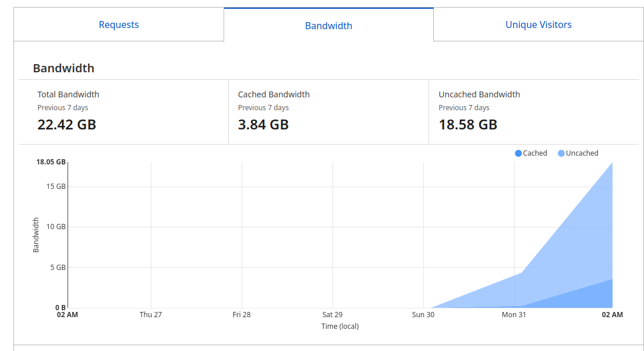Switch to the Requests tab
644x351 pixels.
coord(119,24)
